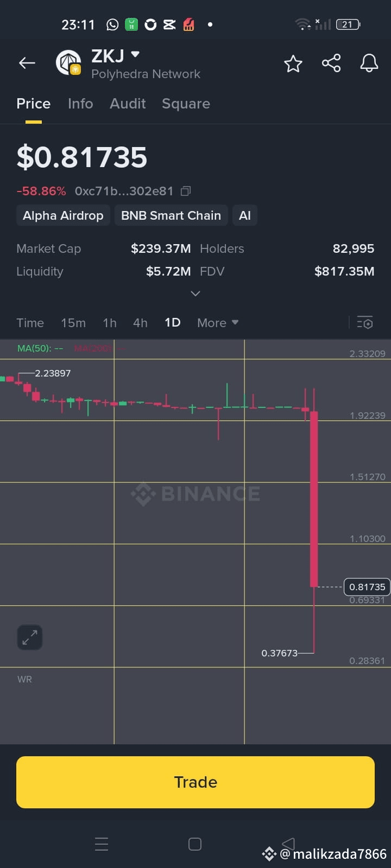Open the BNB Smart Chain tag
The height and width of the screenshot is (868, 391).
(x=171, y=215)
